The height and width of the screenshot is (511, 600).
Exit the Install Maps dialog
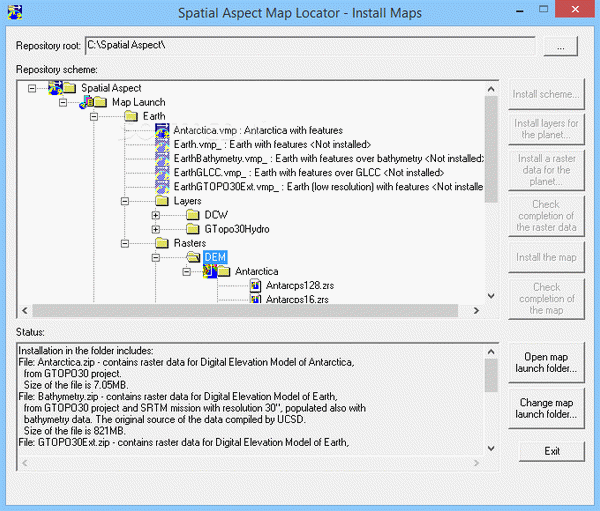[552, 451]
